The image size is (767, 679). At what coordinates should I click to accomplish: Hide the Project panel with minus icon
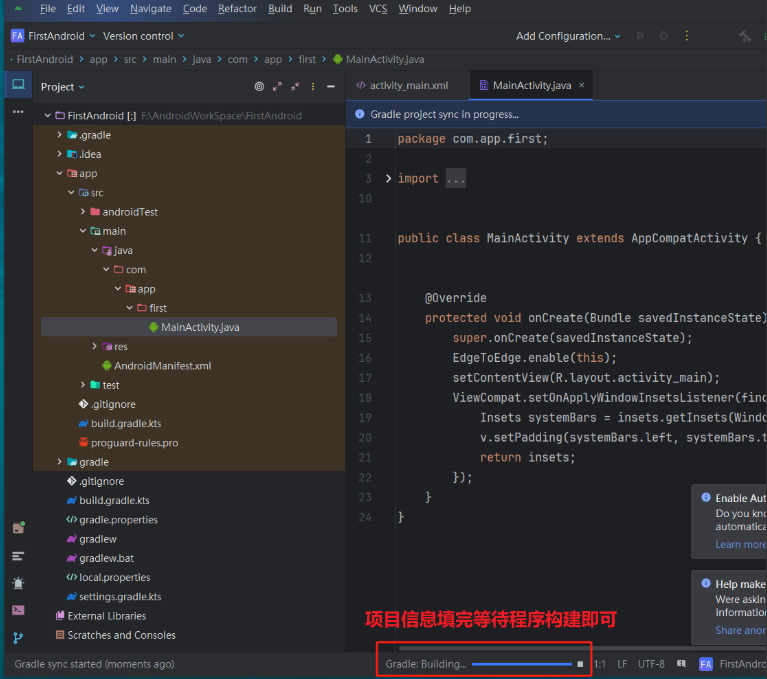[x=331, y=87]
